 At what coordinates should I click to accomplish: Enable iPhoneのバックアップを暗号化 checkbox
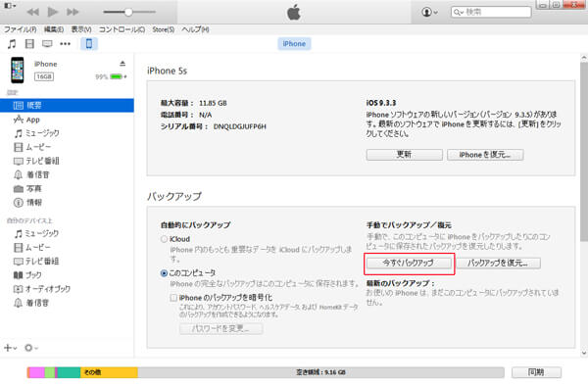tap(173, 298)
